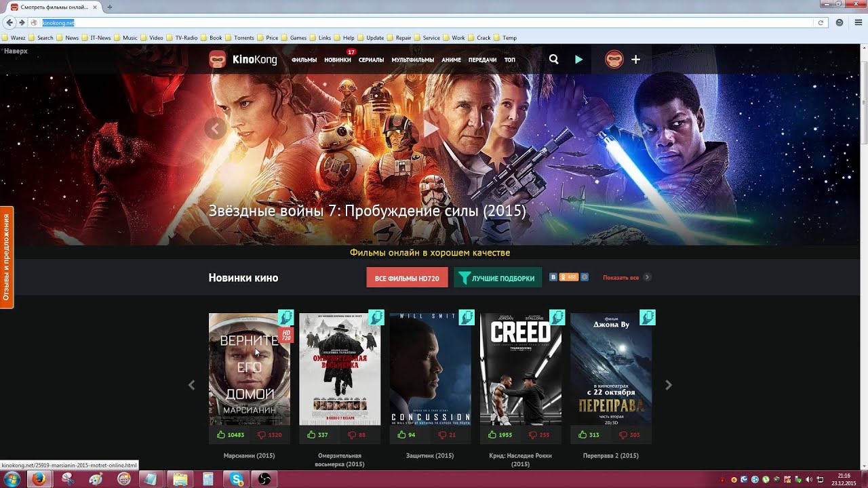Viewport: 868px width, 488px height.
Task: Open the Аниме section
Action: 451,60
